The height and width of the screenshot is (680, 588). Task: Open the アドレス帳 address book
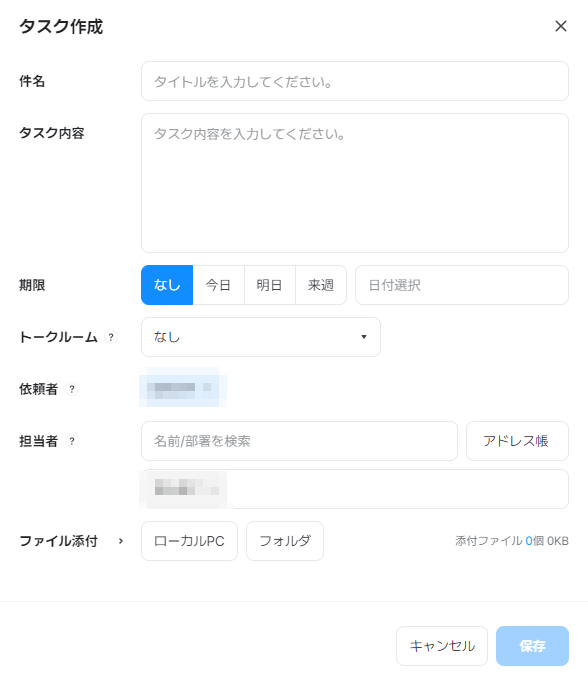517,441
